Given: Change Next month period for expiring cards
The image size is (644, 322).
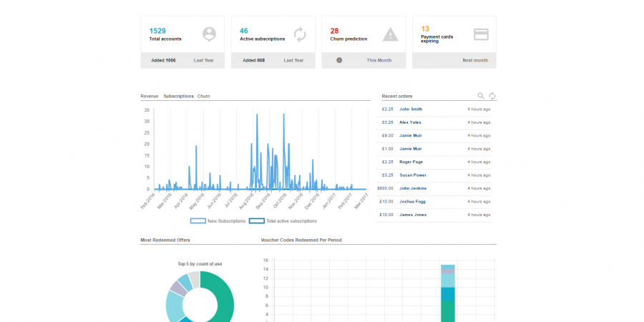Looking at the screenshot, I should tap(475, 60).
